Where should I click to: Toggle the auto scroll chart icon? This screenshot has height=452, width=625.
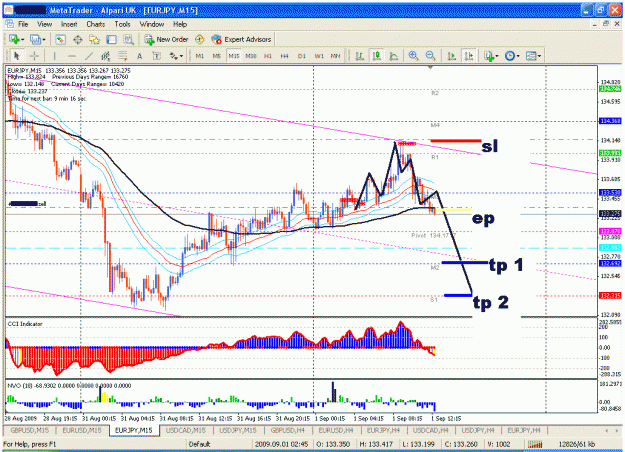pos(452,56)
